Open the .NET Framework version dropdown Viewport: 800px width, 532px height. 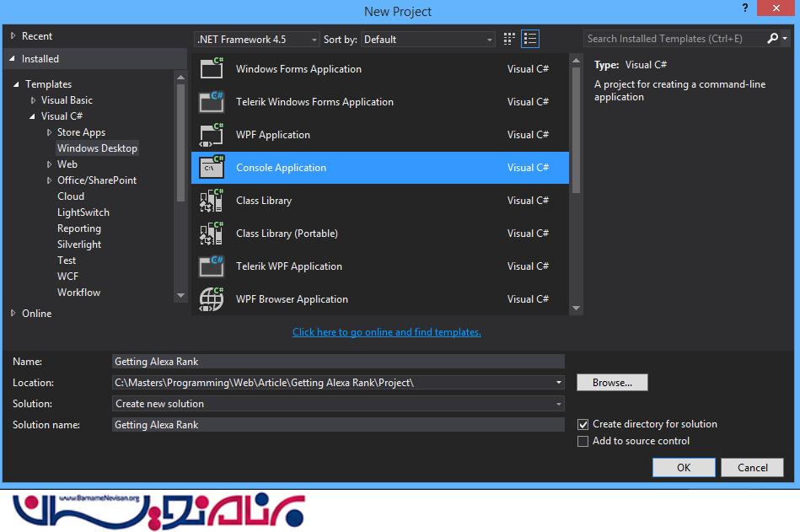tap(257, 40)
